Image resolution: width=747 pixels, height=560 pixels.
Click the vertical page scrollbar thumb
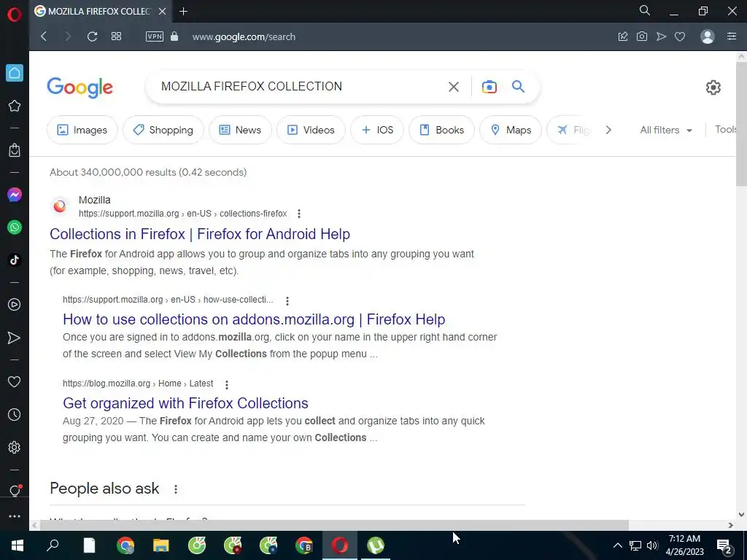coord(741,124)
